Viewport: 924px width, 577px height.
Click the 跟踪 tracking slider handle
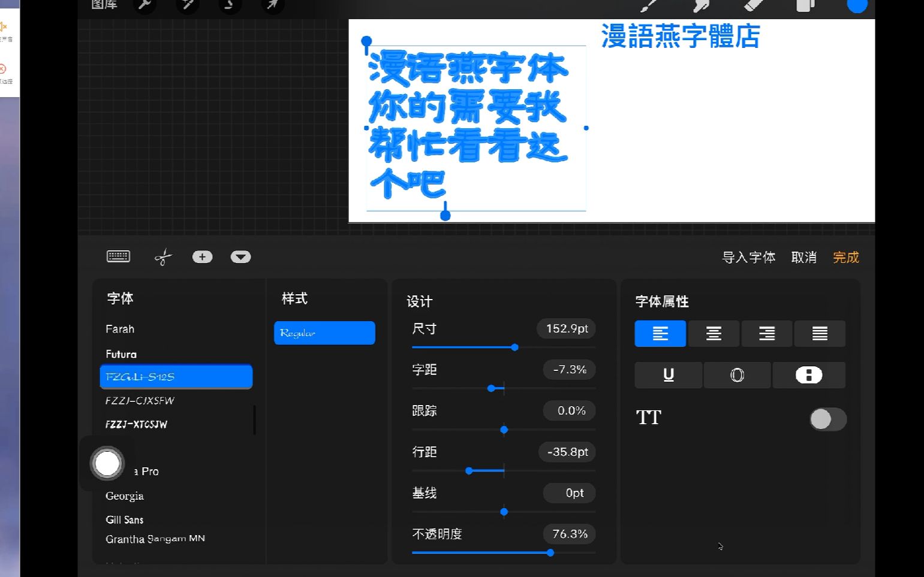(x=504, y=430)
